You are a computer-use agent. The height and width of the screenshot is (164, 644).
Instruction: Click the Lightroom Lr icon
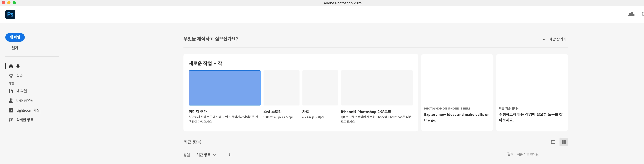[11, 110]
